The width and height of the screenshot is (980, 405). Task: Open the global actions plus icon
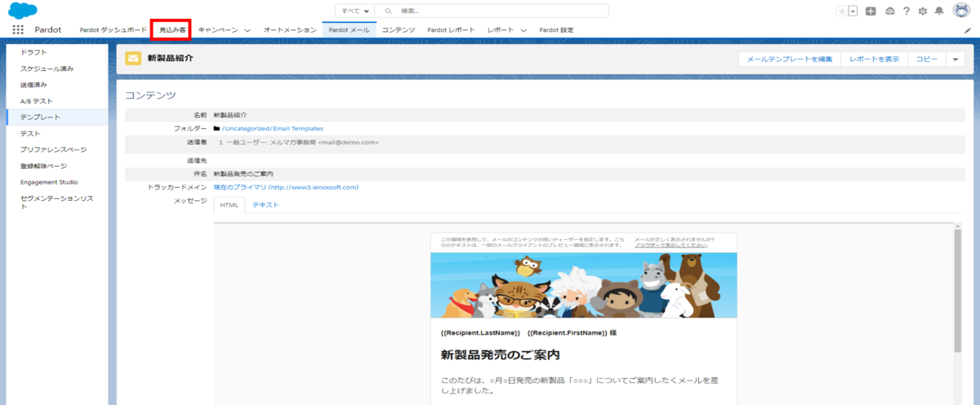coord(871,11)
